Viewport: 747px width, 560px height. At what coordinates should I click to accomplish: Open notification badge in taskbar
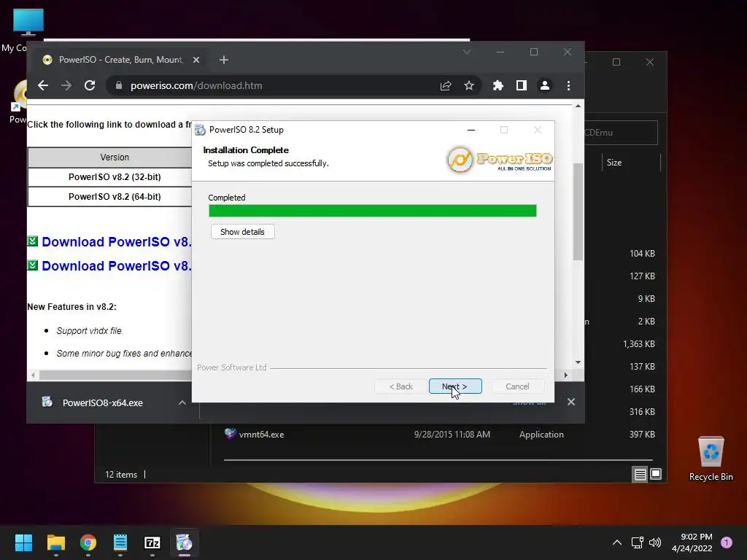pyautogui.click(x=727, y=542)
